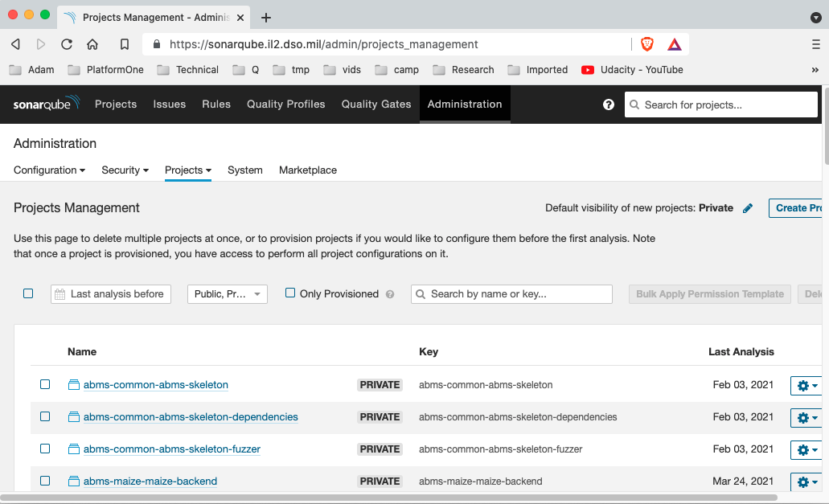Check the abms-common-abms-skeleton project checkbox

click(x=45, y=384)
